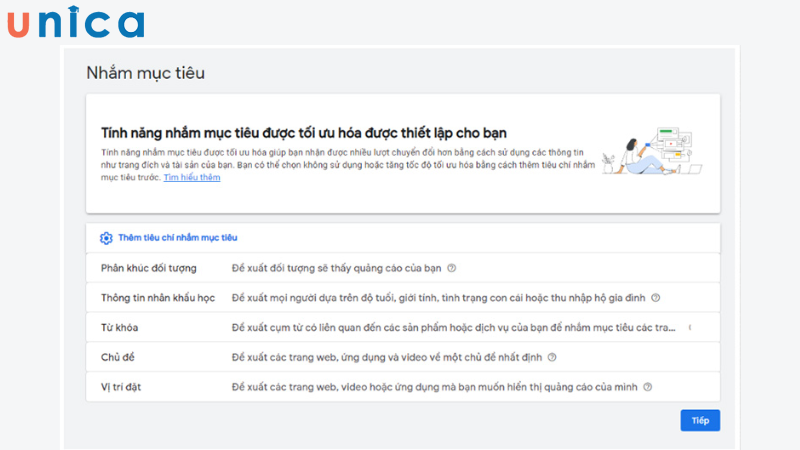Click the gear icon beside Thêm tiêu chí nhắm mục tiêu

pos(106,238)
